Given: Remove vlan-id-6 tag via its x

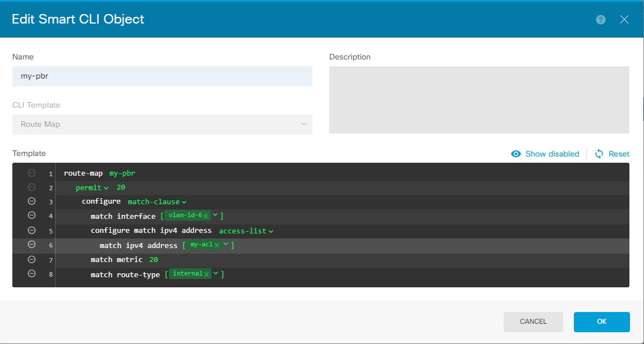Looking at the screenshot, I should (x=206, y=215).
